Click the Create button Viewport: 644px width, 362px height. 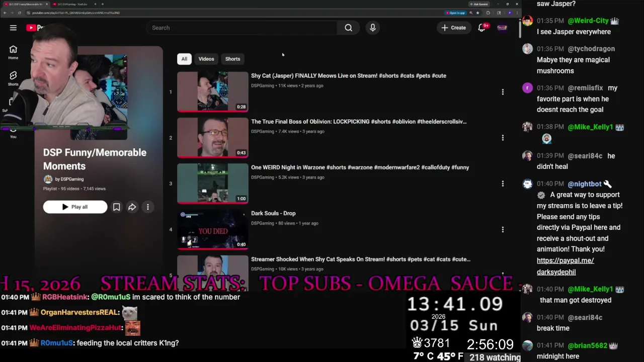[x=453, y=28]
